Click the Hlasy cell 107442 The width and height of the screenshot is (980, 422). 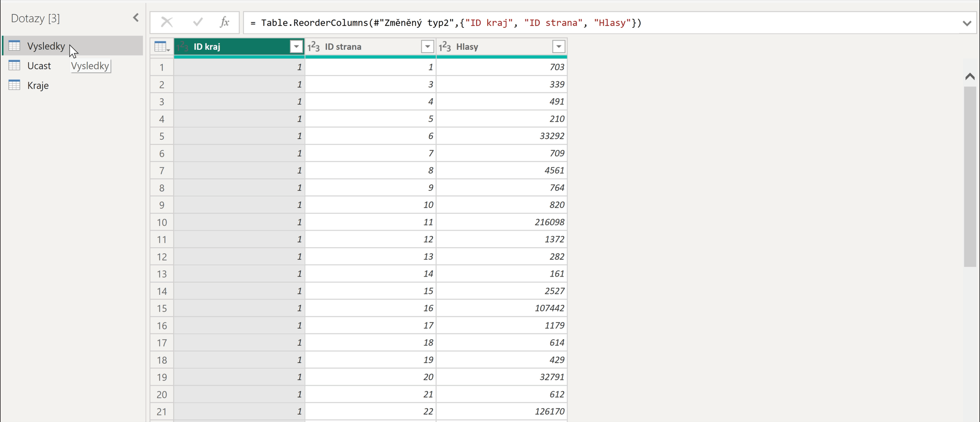501,308
